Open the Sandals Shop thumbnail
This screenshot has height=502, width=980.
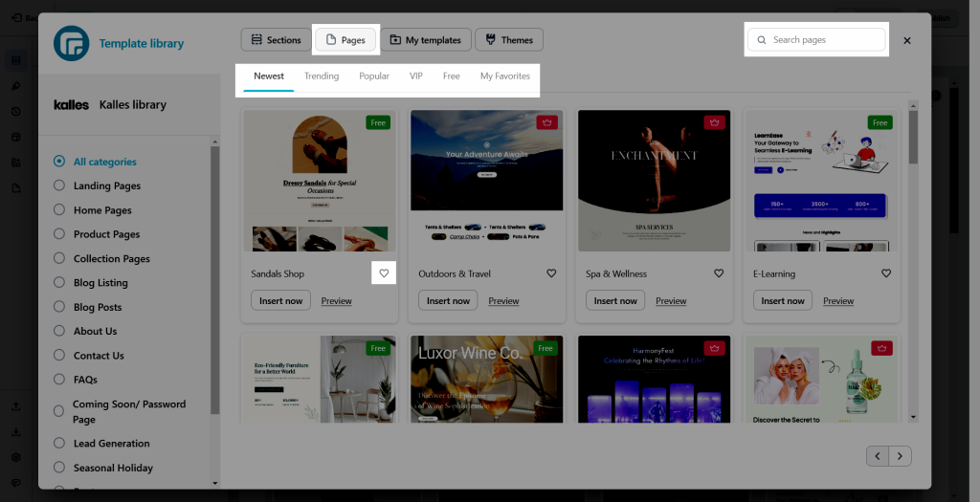coord(320,181)
